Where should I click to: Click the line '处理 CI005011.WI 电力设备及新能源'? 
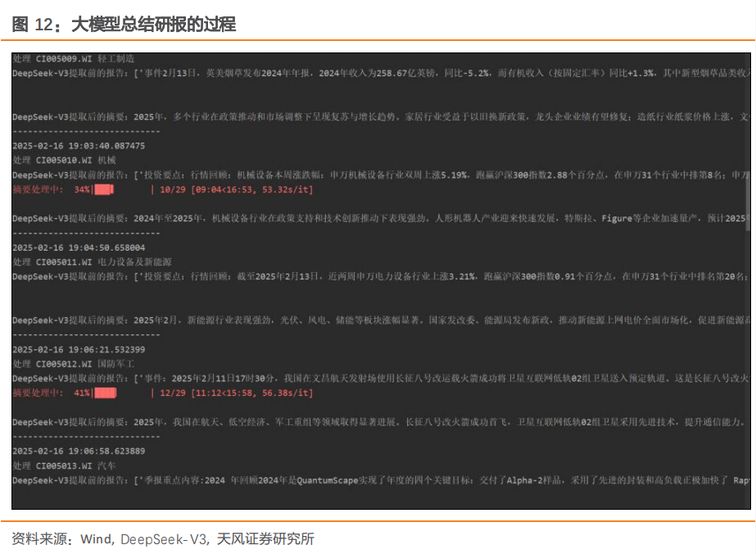tap(92, 261)
